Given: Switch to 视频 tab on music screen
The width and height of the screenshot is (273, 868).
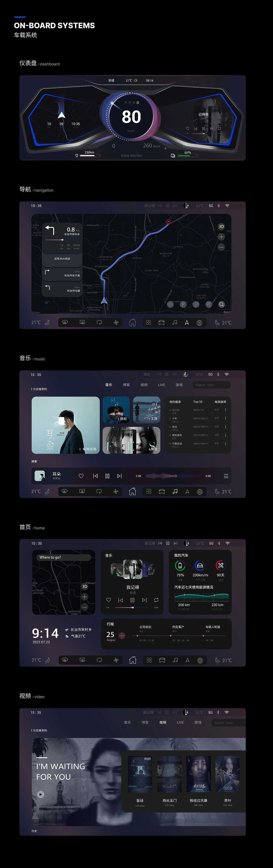Looking at the screenshot, I should pyautogui.click(x=144, y=385).
